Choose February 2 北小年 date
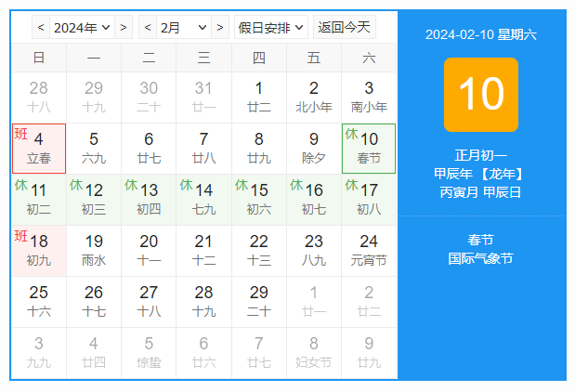 click(x=314, y=98)
